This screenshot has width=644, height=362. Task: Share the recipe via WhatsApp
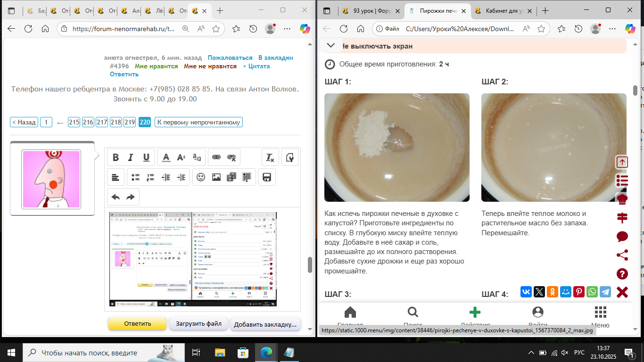[x=592, y=292]
